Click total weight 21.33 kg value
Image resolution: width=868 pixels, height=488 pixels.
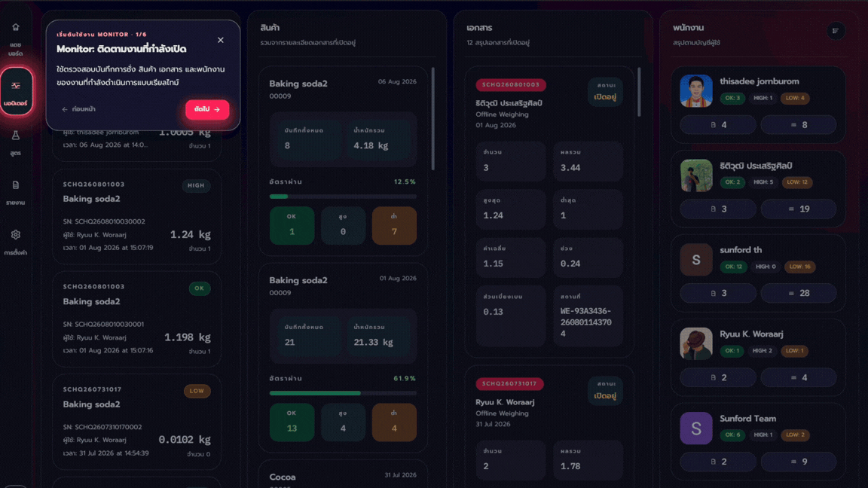pyautogui.click(x=373, y=343)
